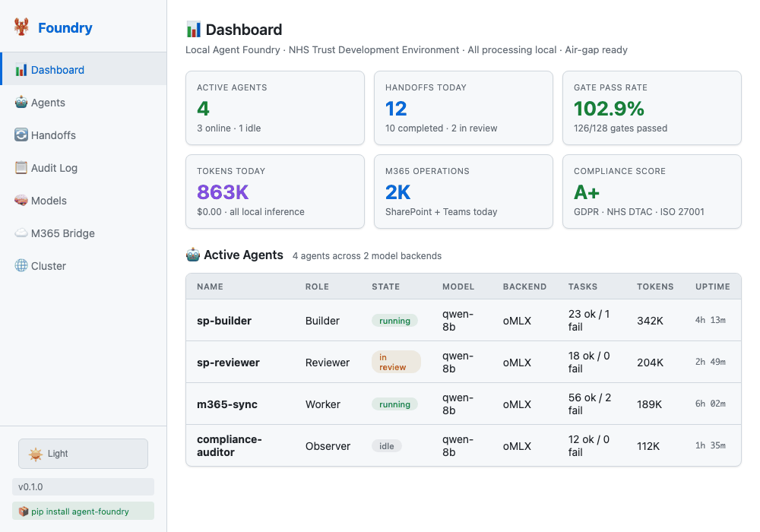Switch to the Models page
The height and width of the screenshot is (532, 760).
(84, 201)
